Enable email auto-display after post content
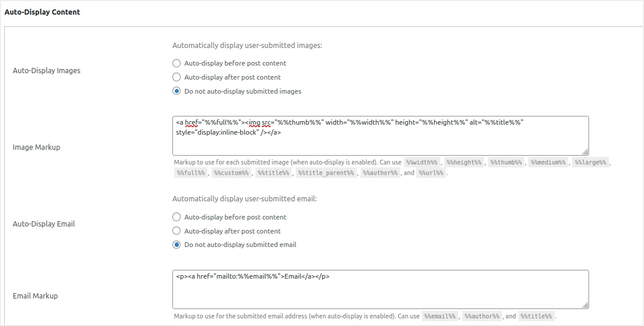The height and width of the screenshot is (326, 644). [176, 231]
